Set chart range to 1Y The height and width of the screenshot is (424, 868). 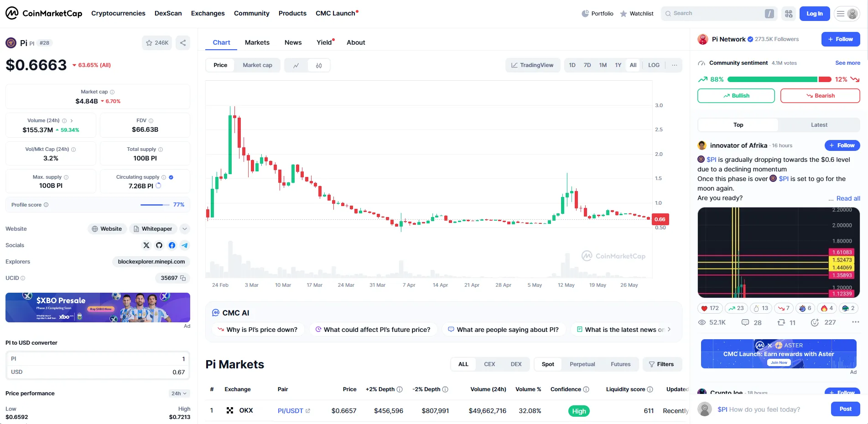point(618,65)
